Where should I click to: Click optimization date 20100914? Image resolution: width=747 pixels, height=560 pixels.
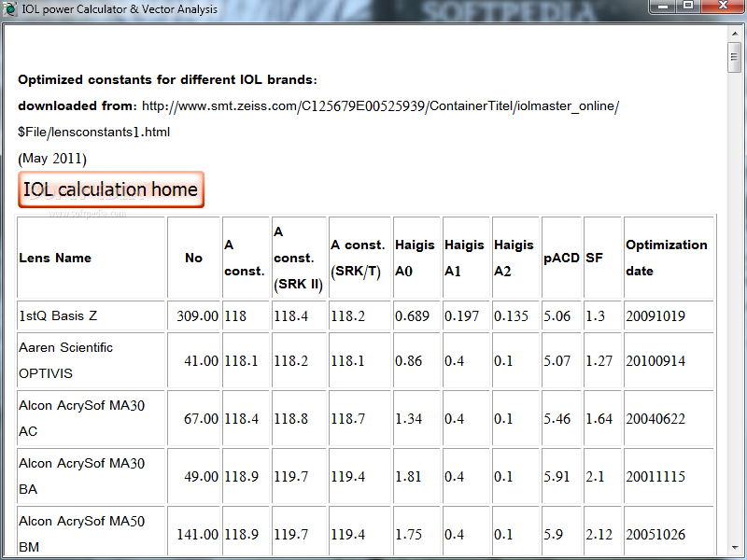(655, 360)
